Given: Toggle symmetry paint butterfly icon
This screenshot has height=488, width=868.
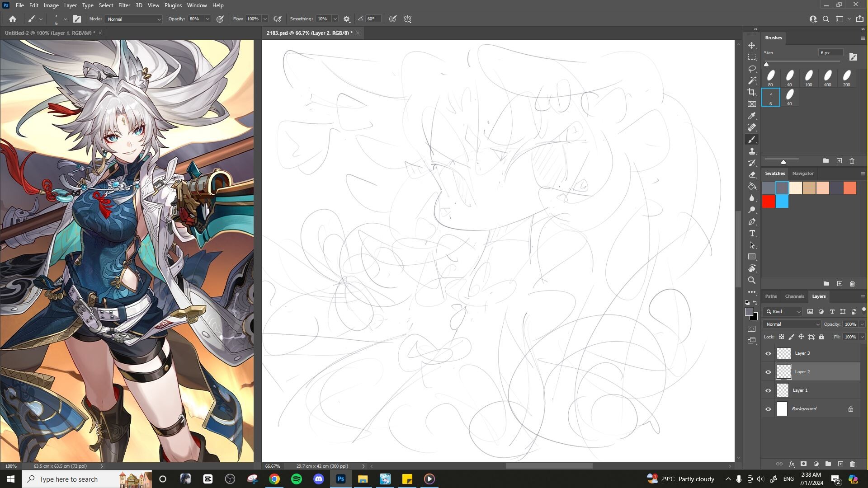Looking at the screenshot, I should tap(408, 19).
